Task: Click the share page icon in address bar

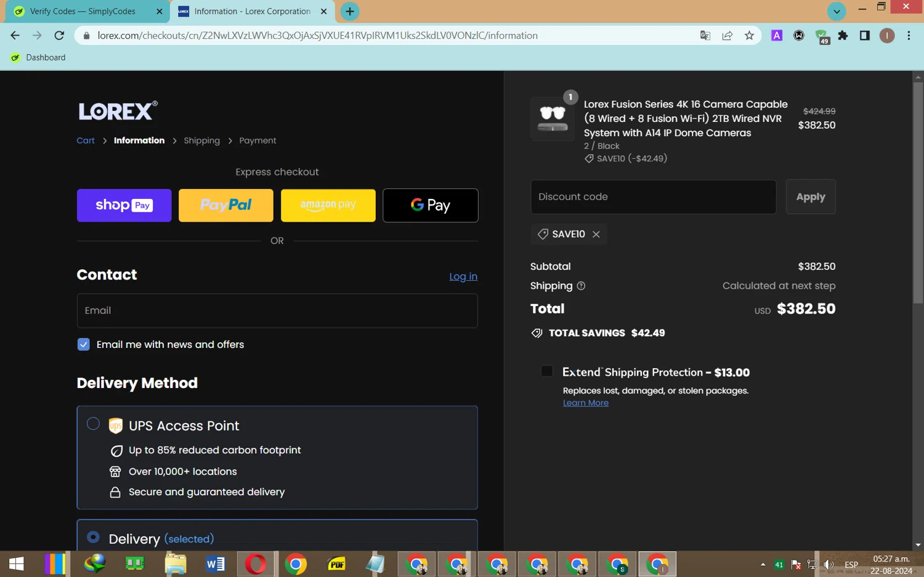Action: coord(727,36)
